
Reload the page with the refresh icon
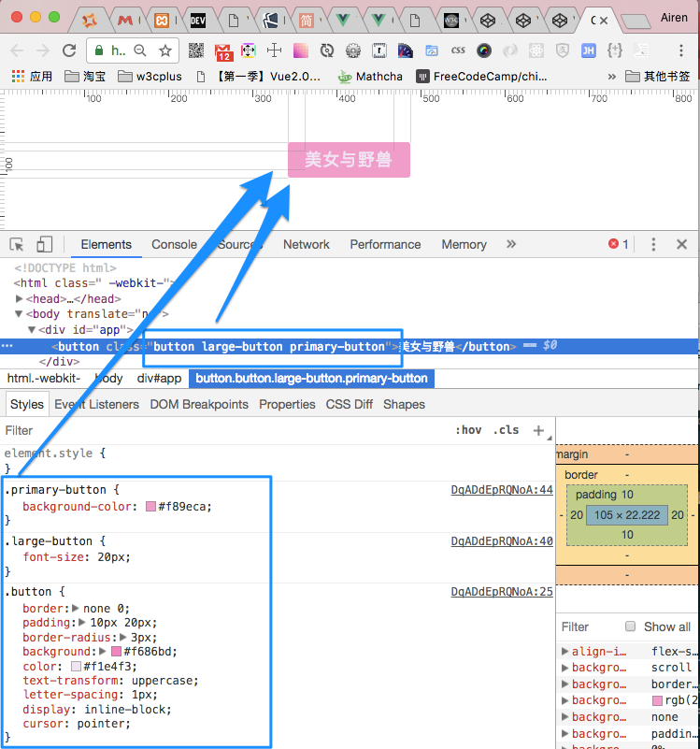click(x=69, y=50)
